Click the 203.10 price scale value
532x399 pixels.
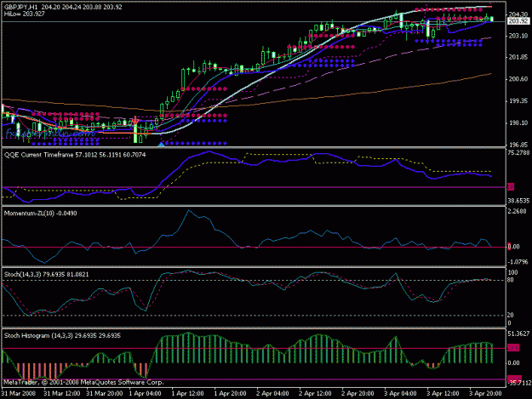click(x=518, y=36)
